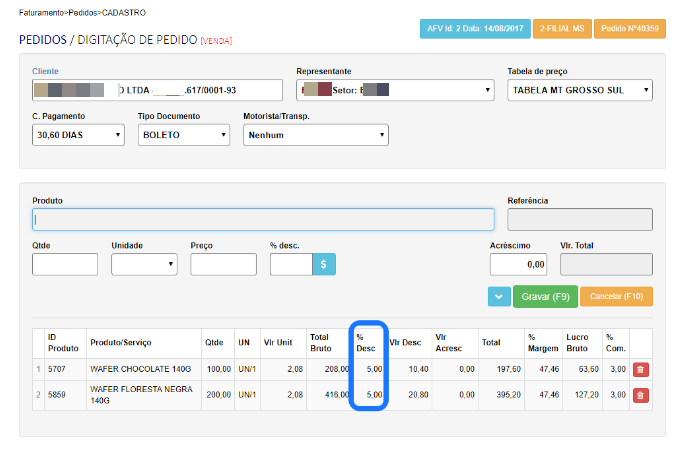The width and height of the screenshot is (680, 449).
Task: Select C. Pagamento 30,60 DIAS dropdown
Action: pos(78,135)
